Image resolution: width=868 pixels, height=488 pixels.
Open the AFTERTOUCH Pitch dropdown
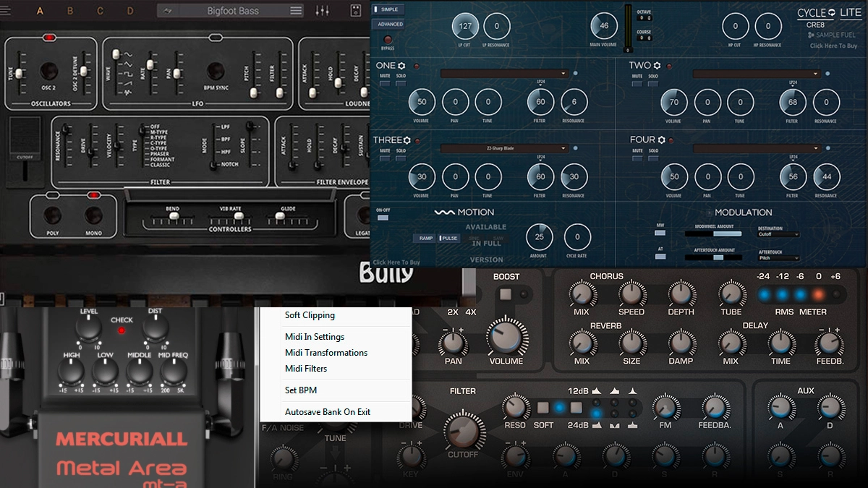pyautogui.click(x=778, y=257)
